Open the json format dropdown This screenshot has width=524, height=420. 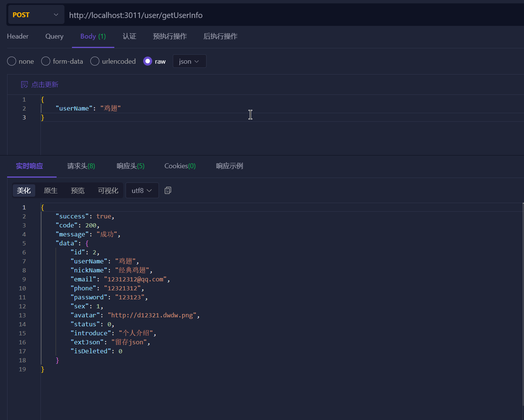click(x=189, y=61)
